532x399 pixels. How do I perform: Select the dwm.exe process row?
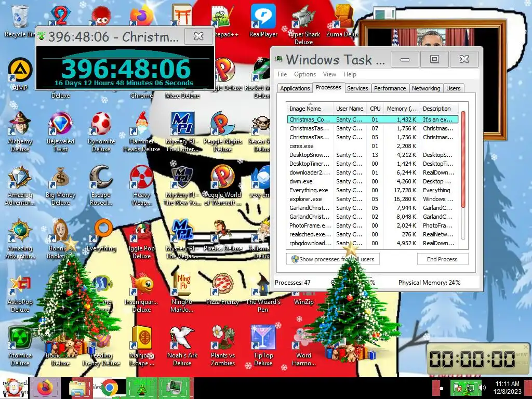(373, 181)
